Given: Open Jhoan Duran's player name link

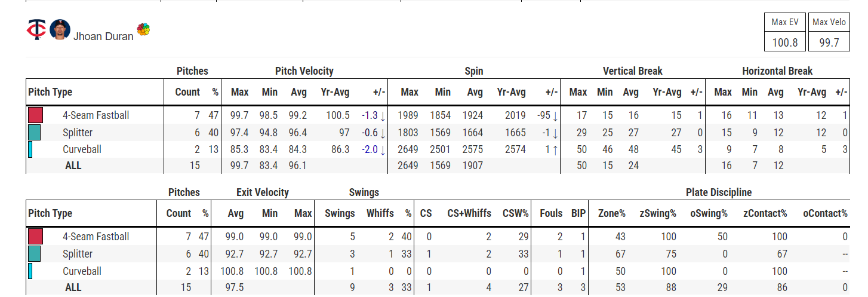Looking at the screenshot, I should pos(103,36).
